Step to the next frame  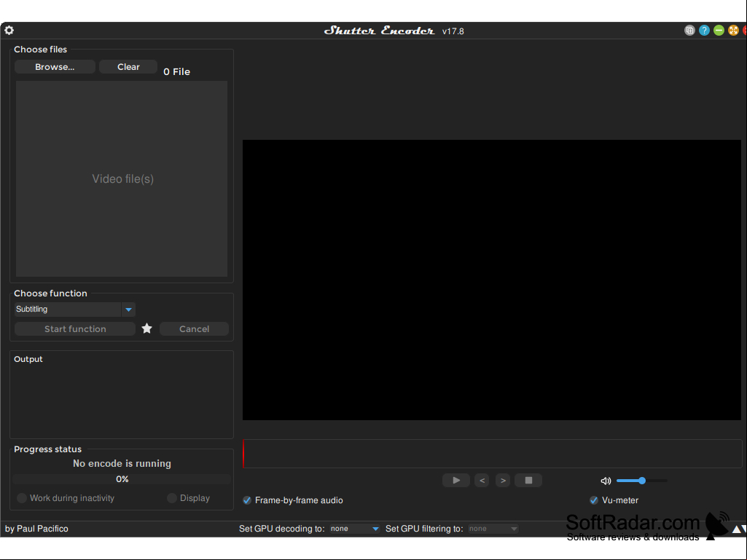click(x=503, y=481)
